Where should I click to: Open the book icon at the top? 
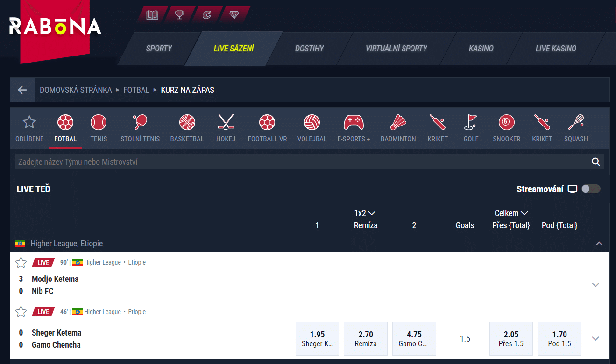click(x=152, y=15)
